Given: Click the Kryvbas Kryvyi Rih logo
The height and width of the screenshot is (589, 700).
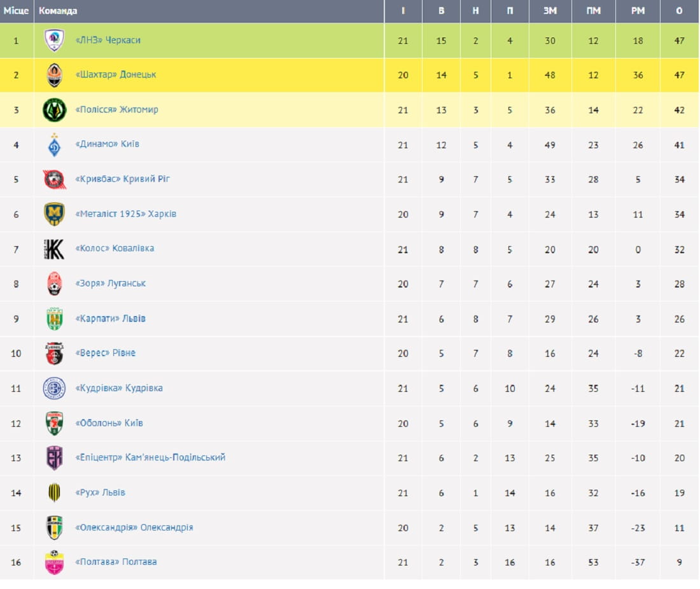Looking at the screenshot, I should tap(54, 179).
